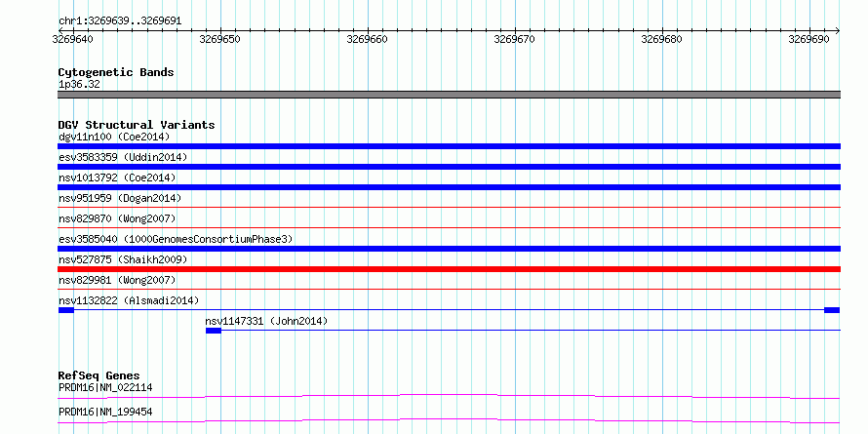868x434 pixels.
Task: Select ruler tick label 3269680
Action: pyautogui.click(x=661, y=39)
